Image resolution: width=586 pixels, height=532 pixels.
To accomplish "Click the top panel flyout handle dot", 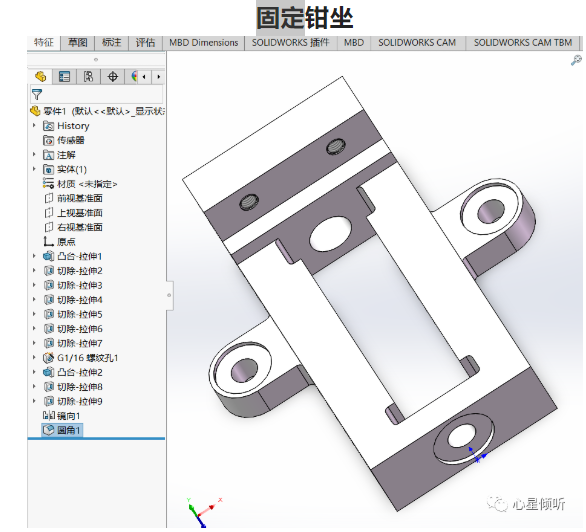I will pyautogui.click(x=96, y=59).
